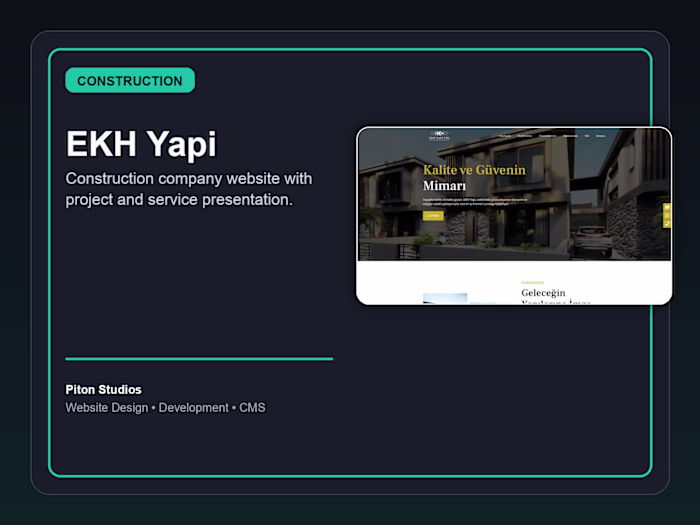
Task: Click the Kalite ve Güvenin headline
Action: coord(474,170)
